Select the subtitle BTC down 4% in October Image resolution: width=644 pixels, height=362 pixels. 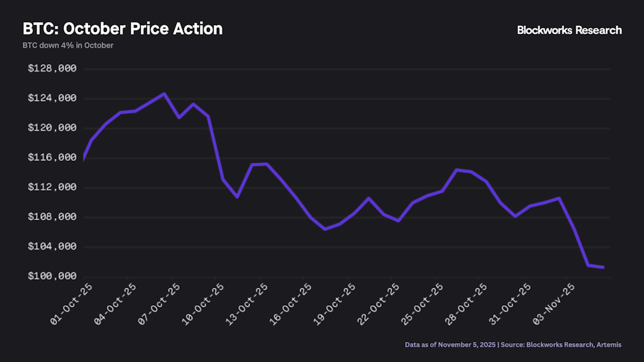click(x=68, y=45)
